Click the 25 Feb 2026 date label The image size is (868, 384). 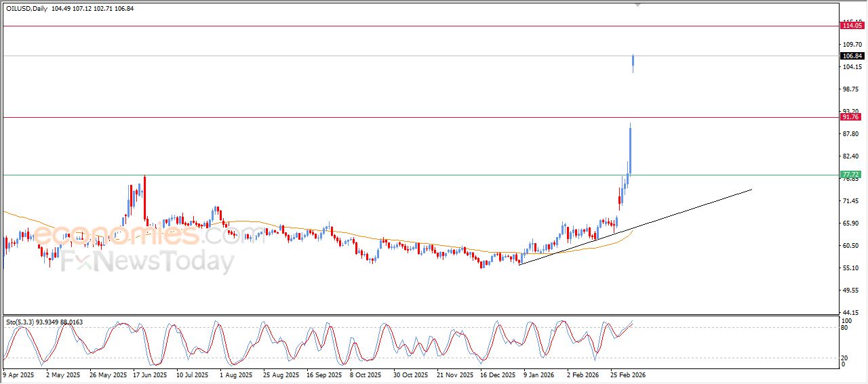click(x=627, y=374)
